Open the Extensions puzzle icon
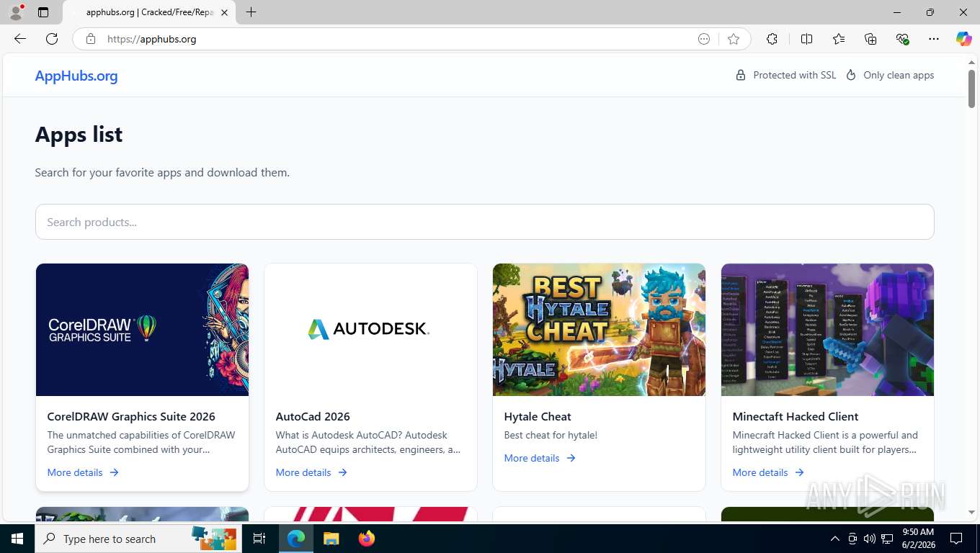 tap(772, 39)
